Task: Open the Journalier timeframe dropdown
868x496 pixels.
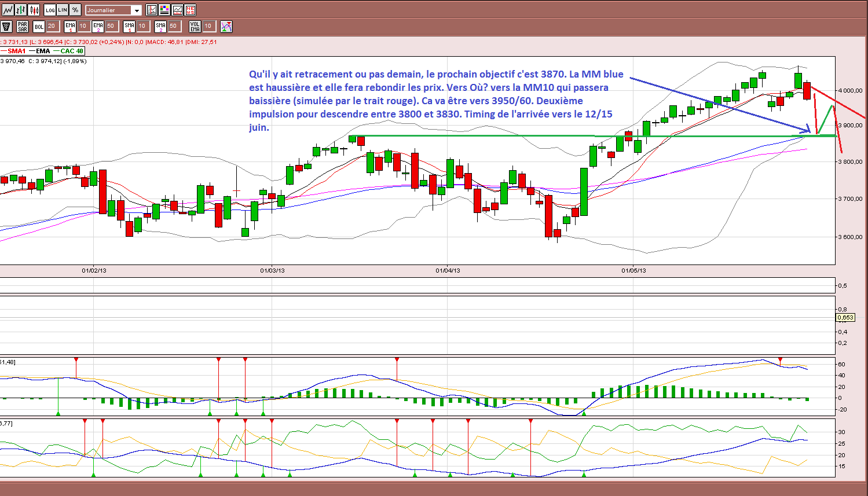Action: click(113, 10)
